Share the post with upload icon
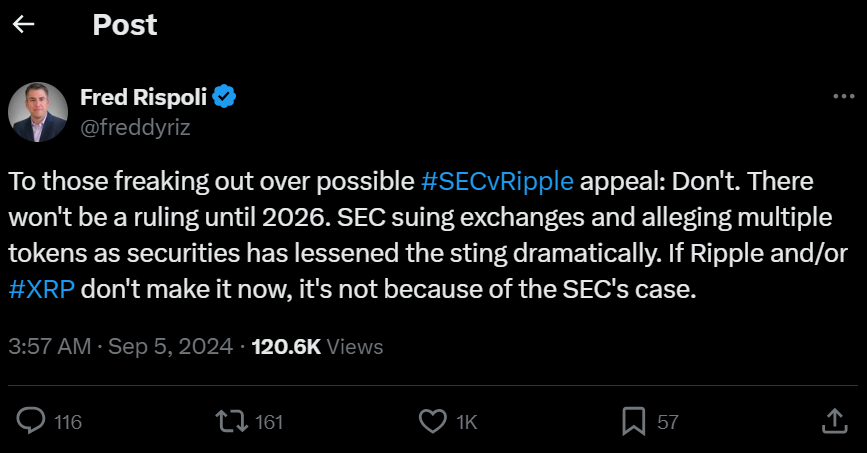Image resolution: width=867 pixels, height=453 pixels. 834,422
